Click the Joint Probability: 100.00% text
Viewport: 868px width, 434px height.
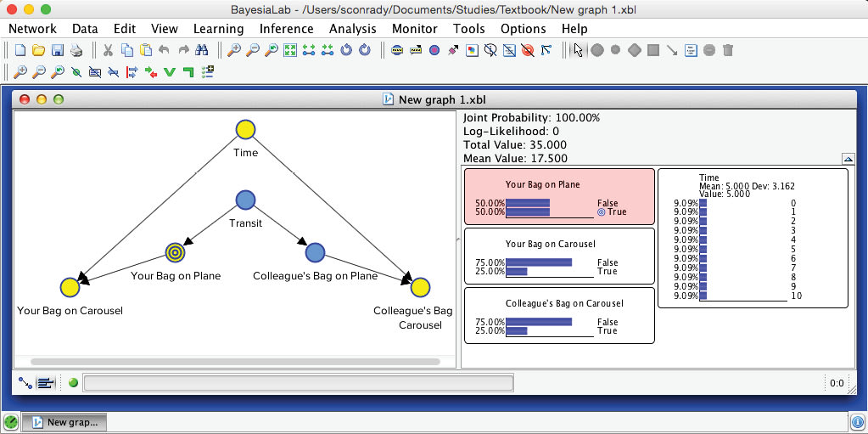[531, 118]
